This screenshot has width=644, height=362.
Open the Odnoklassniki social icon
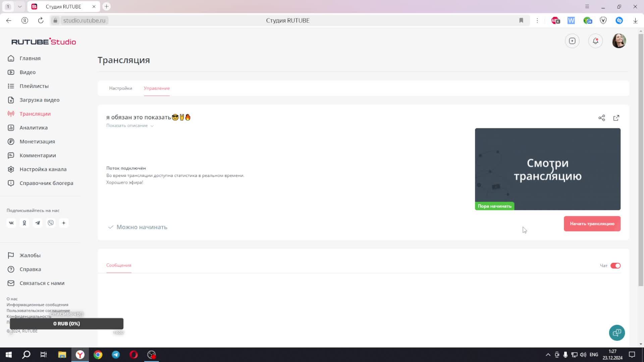[x=24, y=223]
